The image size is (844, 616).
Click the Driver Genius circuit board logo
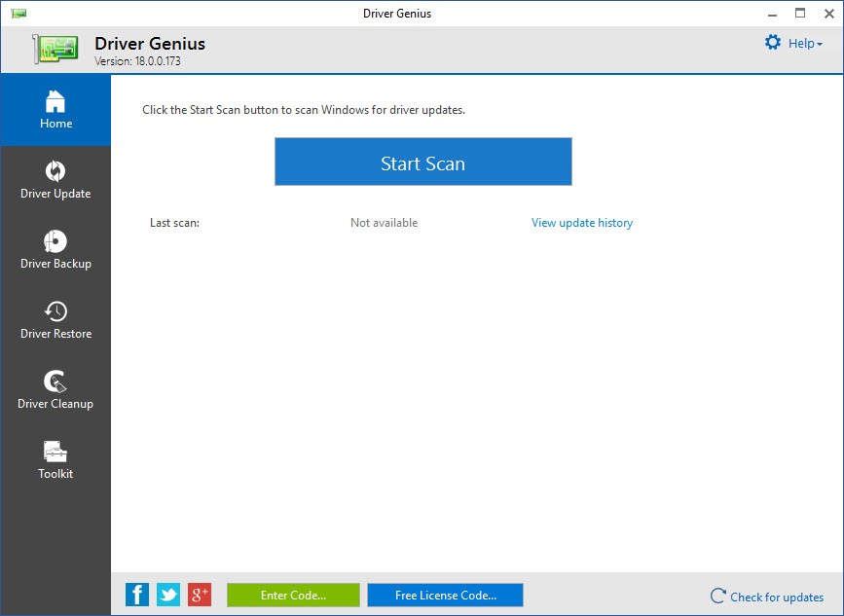coord(55,49)
